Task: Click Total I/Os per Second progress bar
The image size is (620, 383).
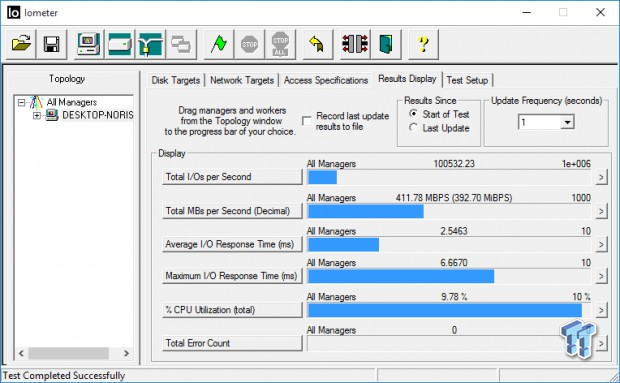Action: tap(449, 177)
